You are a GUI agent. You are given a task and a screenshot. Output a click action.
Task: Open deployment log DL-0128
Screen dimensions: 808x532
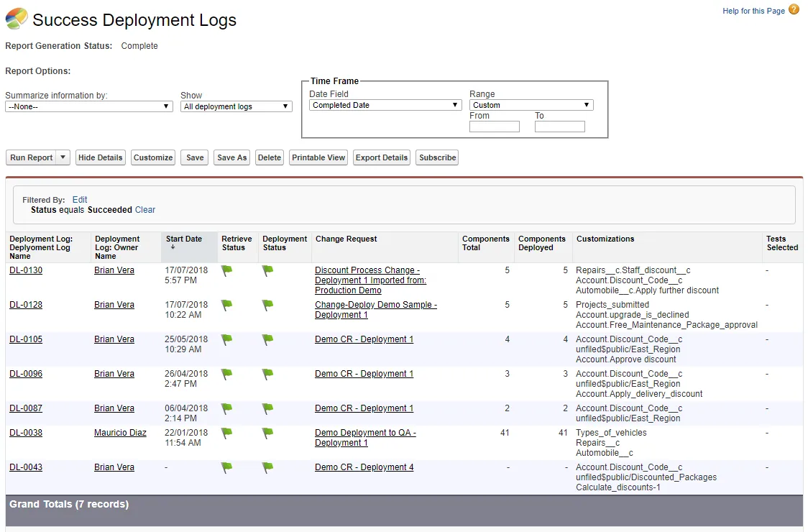26,305
